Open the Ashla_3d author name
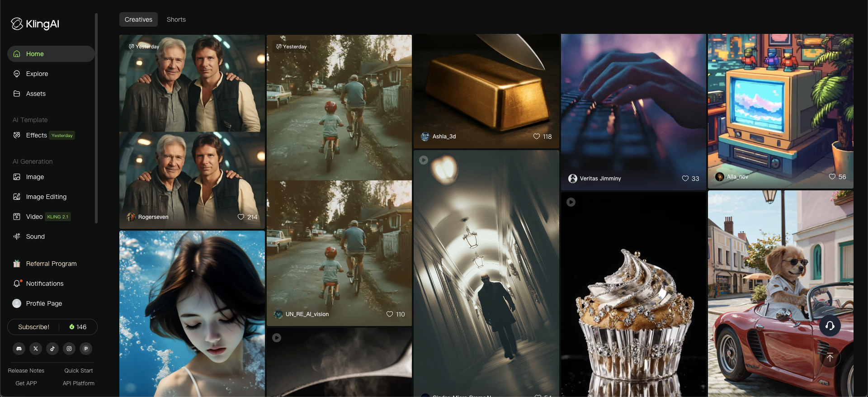Screen dimensions: 868x397 (444, 137)
